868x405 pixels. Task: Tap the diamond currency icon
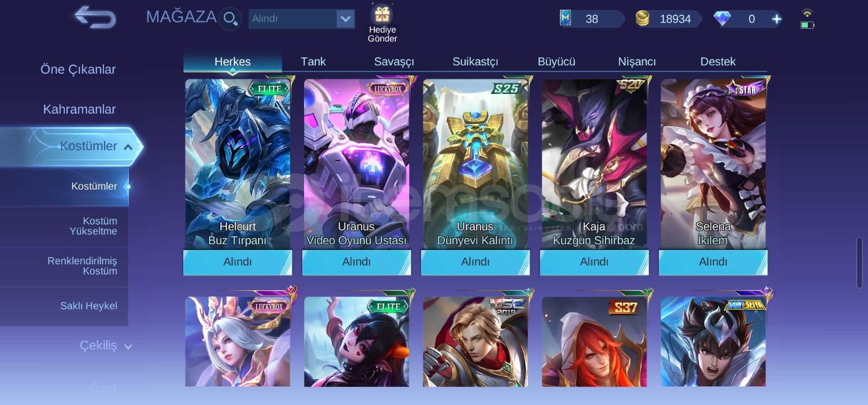click(722, 19)
